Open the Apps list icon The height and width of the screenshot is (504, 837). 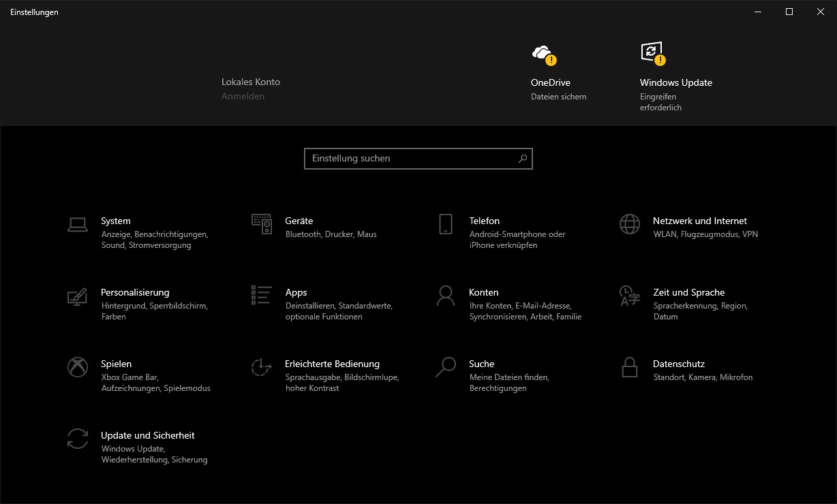coord(262,295)
